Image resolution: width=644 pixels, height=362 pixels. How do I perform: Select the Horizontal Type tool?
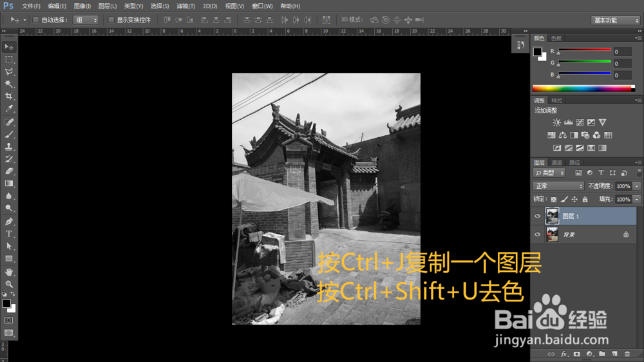[8, 234]
